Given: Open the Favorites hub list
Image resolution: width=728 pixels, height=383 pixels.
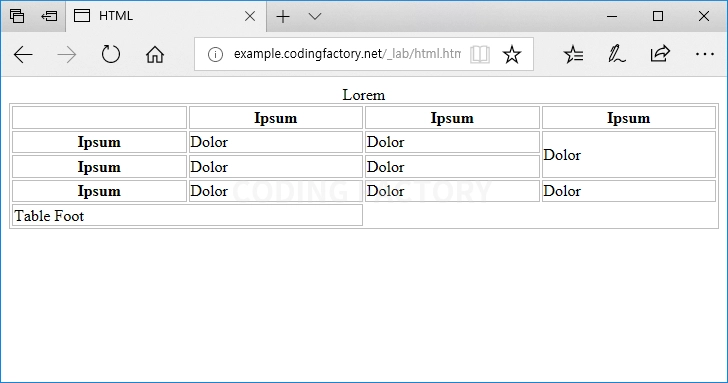Looking at the screenshot, I should click(x=573, y=54).
